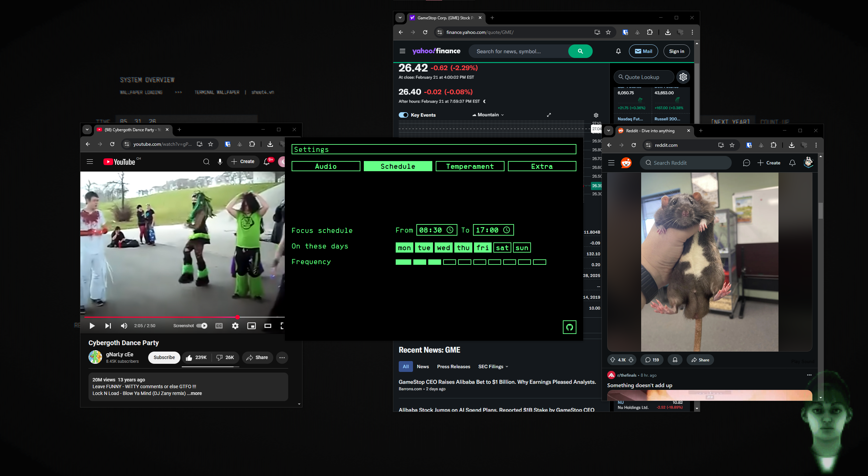The image size is (868, 476).
Task: Open Yahoo Finance notifications bell
Action: 618,51
